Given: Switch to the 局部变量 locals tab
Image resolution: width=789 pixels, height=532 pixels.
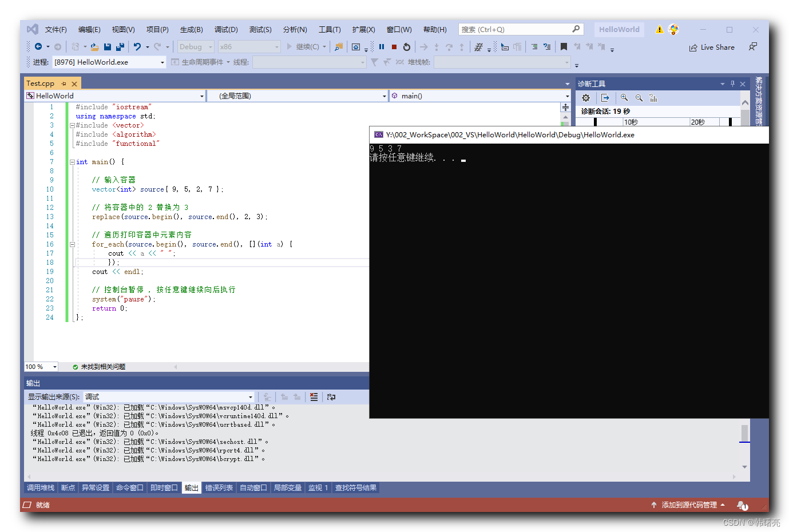Looking at the screenshot, I should [287, 488].
